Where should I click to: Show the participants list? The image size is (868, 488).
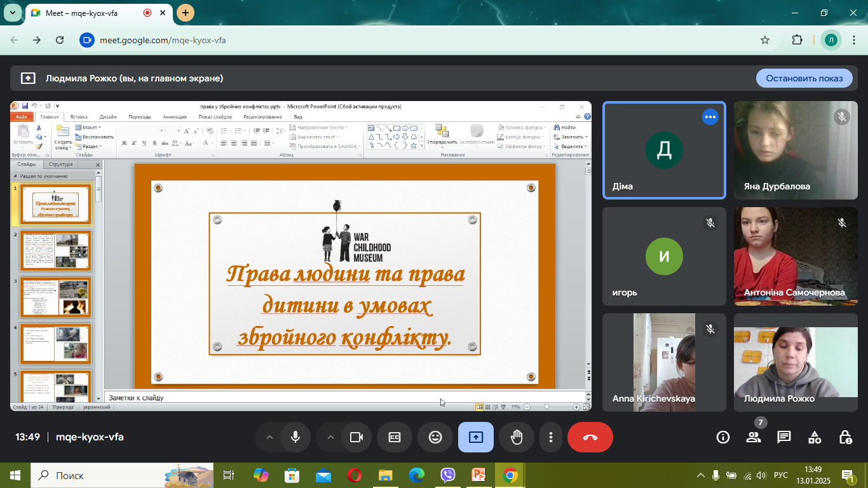[x=754, y=437]
